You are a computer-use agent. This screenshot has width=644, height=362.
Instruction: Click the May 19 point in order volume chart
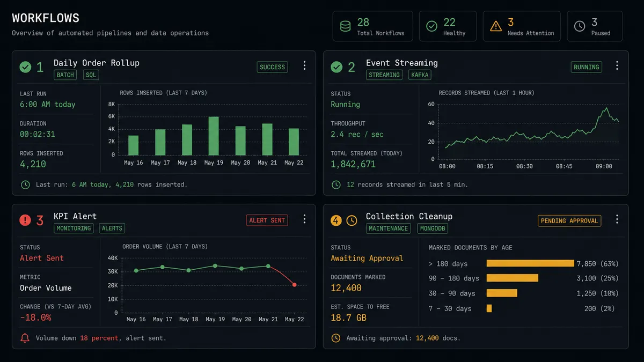[215, 265]
